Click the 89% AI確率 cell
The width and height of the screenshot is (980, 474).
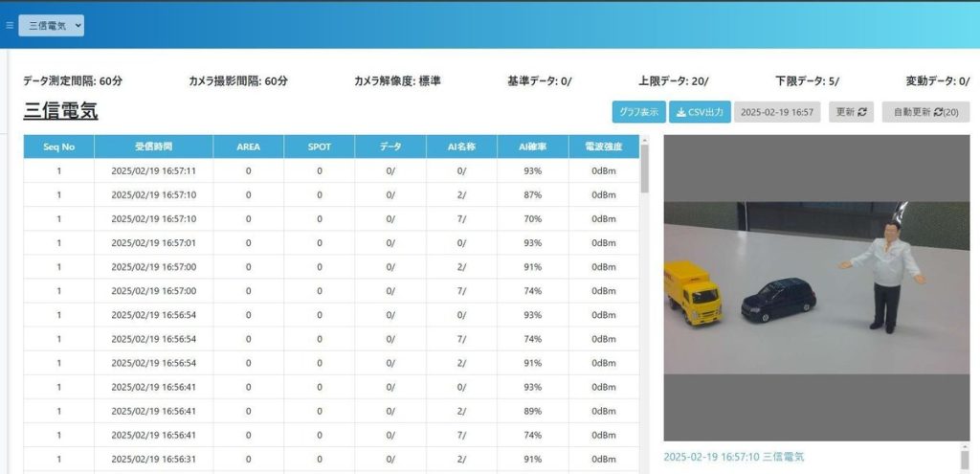(533, 411)
